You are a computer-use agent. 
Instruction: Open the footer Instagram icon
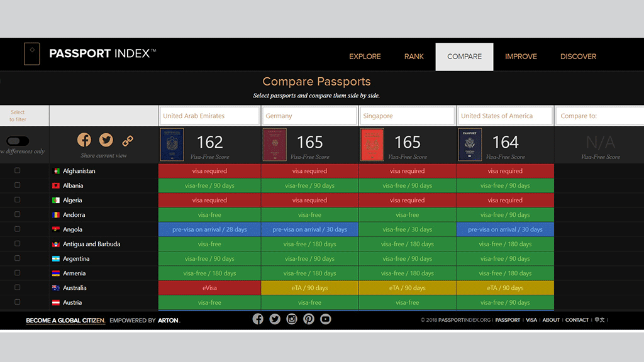point(292,319)
